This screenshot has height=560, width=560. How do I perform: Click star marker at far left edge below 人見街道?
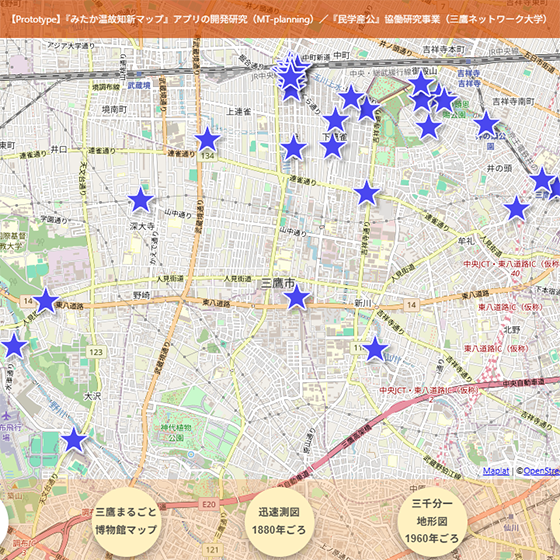[14, 346]
